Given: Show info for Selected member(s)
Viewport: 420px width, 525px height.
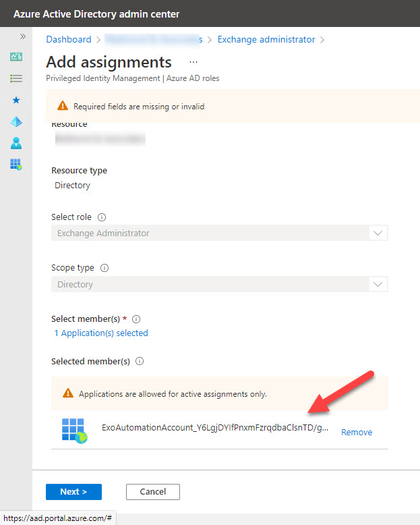Looking at the screenshot, I should point(140,361).
